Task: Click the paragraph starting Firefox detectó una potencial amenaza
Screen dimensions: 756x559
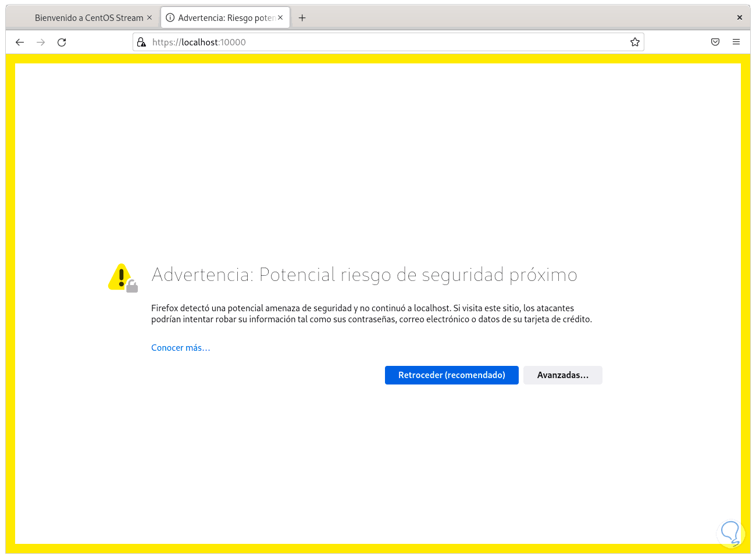Action: [372, 314]
